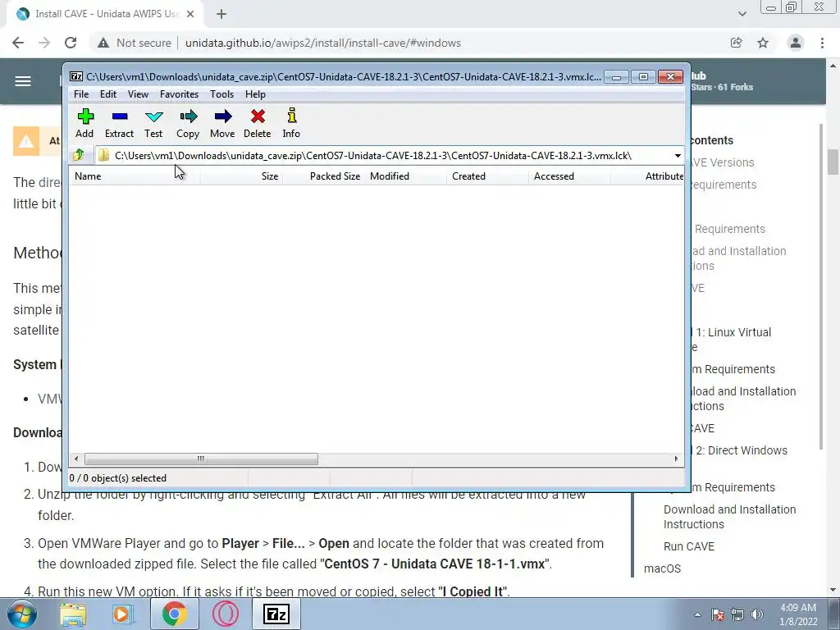Click the Not secure warning icon
This screenshot has width=840, height=630.
pyautogui.click(x=103, y=43)
